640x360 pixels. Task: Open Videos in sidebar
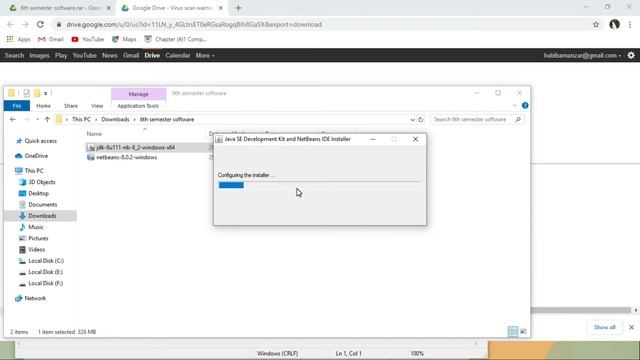[x=36, y=249]
